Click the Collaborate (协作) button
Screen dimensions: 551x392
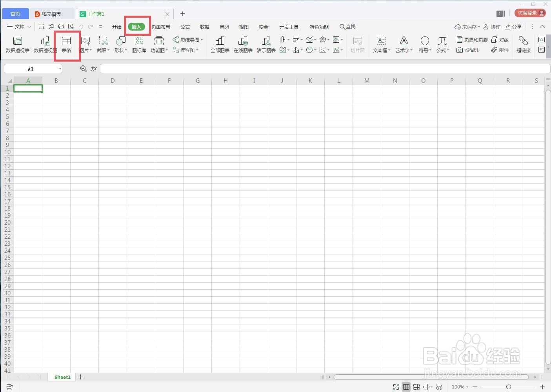tap(492, 27)
